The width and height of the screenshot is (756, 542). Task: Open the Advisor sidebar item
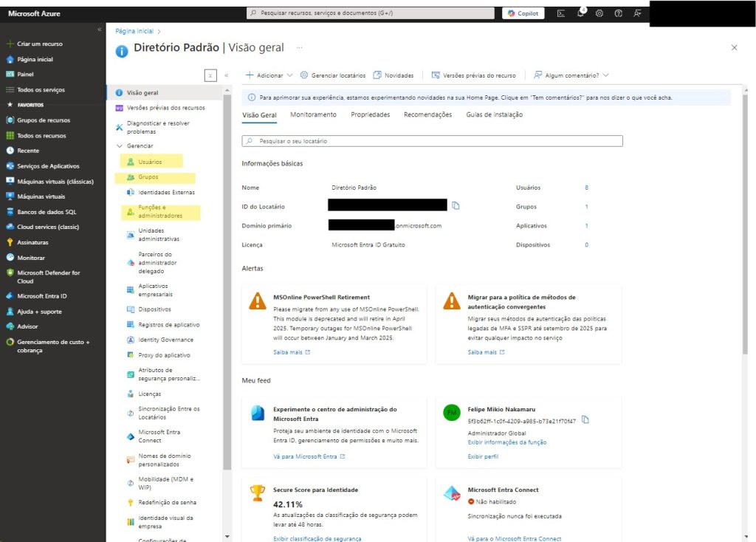[x=27, y=326]
